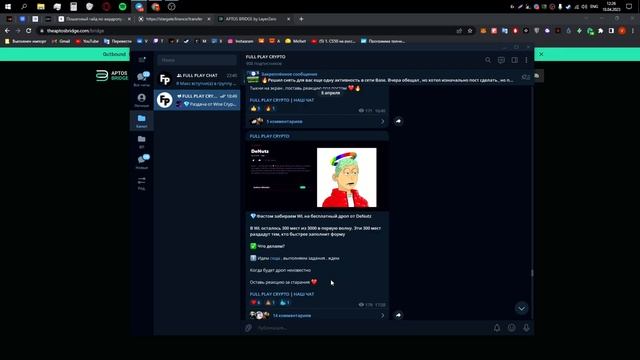Open the Telegram hamburger menu icon
This screenshot has width=640, height=360.
tap(142, 60)
